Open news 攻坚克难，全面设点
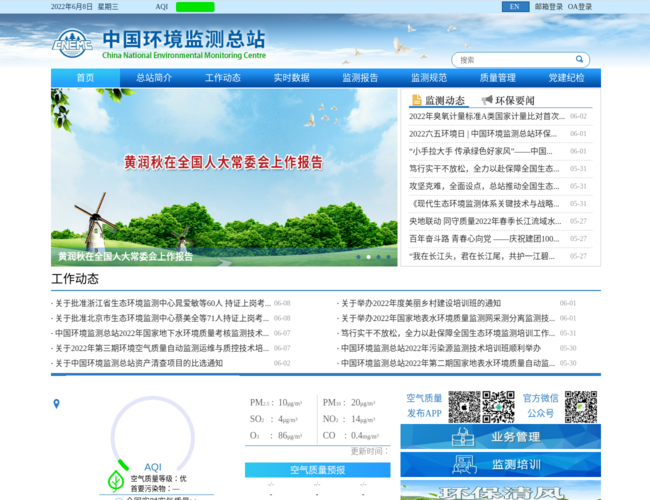 (484, 186)
